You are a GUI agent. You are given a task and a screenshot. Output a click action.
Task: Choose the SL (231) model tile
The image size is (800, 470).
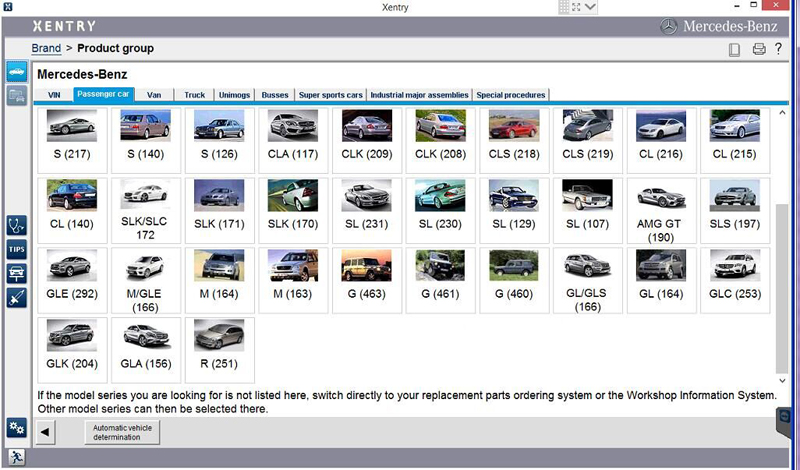[x=367, y=210]
